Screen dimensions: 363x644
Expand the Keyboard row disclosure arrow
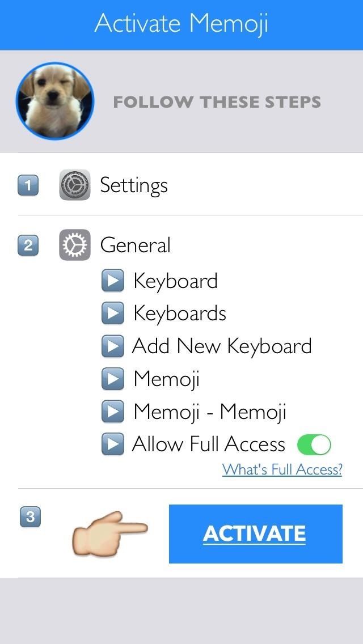113,280
